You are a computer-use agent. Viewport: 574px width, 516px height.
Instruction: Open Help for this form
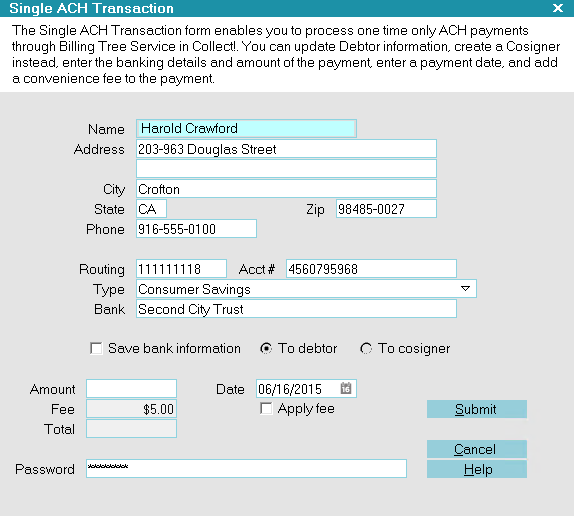(x=477, y=469)
